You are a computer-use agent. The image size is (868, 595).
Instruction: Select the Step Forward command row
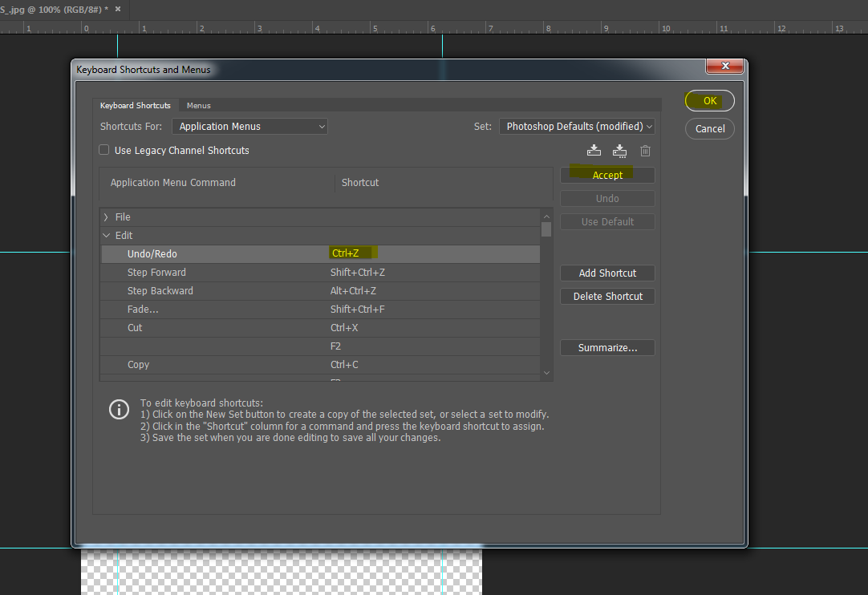click(320, 273)
